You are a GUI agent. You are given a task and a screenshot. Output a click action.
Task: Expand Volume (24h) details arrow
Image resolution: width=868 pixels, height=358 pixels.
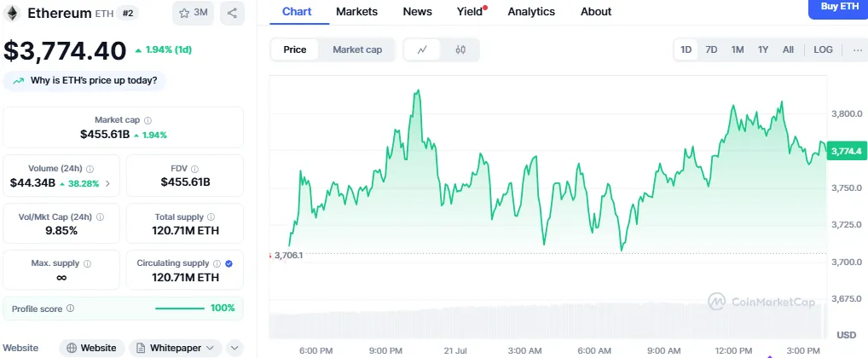(107, 183)
